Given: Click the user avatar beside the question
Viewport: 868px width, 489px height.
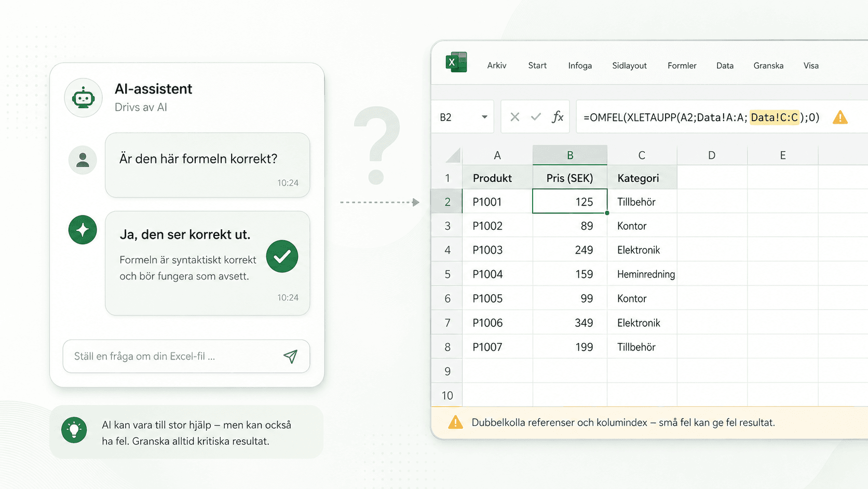Looking at the screenshot, I should [83, 160].
